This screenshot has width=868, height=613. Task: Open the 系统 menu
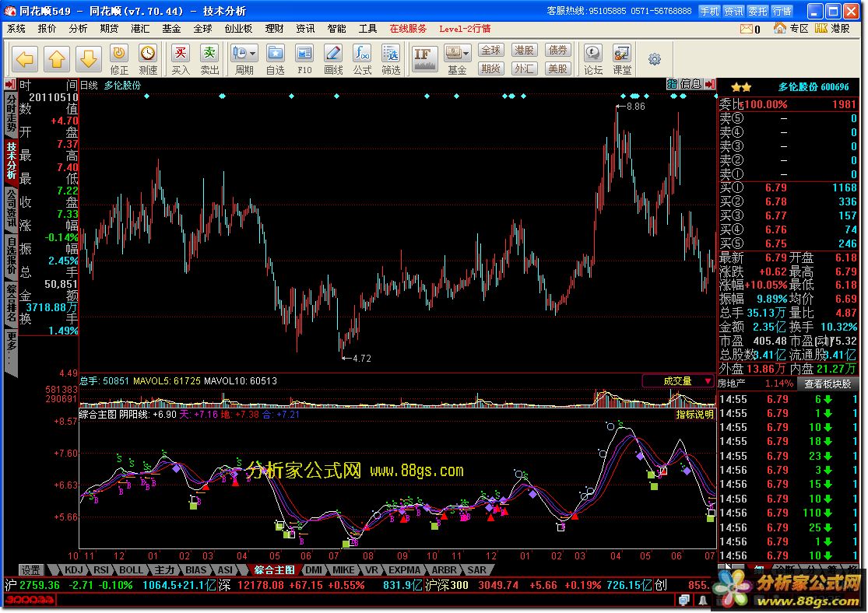point(16,29)
